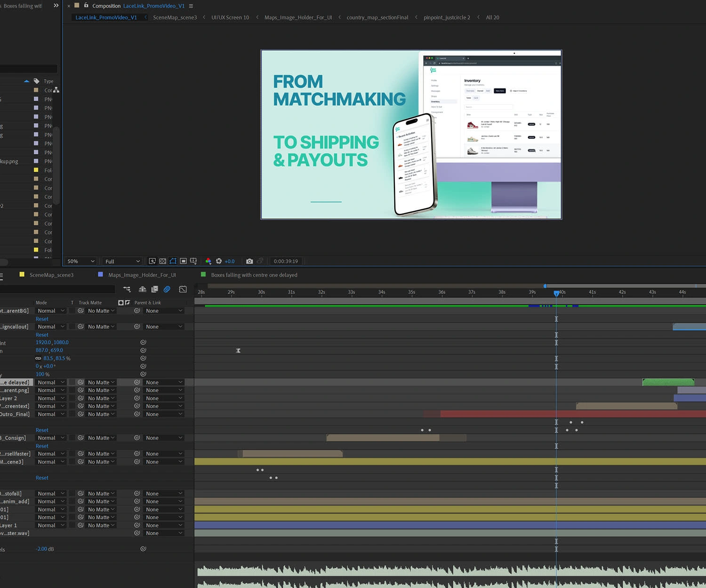
Task: Click the Region of Interest icon
Action: pos(183,261)
